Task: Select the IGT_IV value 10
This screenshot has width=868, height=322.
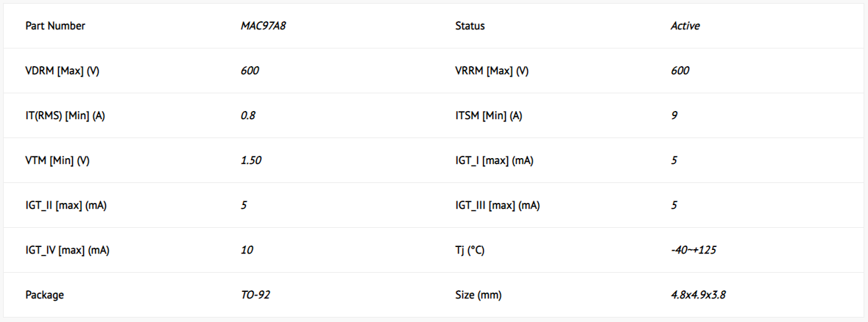Action: click(x=247, y=250)
